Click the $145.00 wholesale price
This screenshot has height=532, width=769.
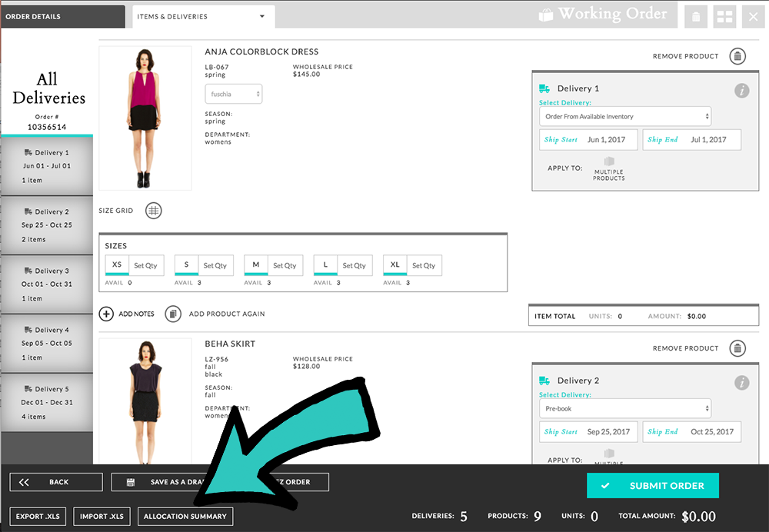click(x=307, y=75)
